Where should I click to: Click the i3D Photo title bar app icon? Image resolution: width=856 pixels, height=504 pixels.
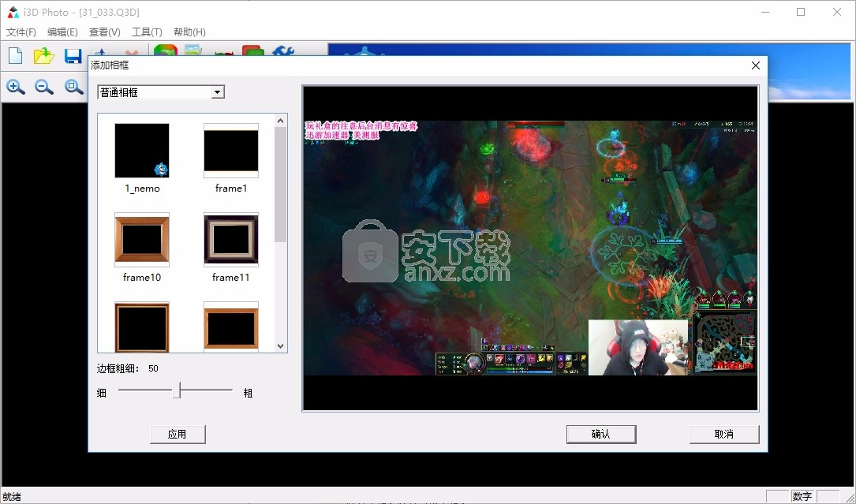[x=13, y=12]
